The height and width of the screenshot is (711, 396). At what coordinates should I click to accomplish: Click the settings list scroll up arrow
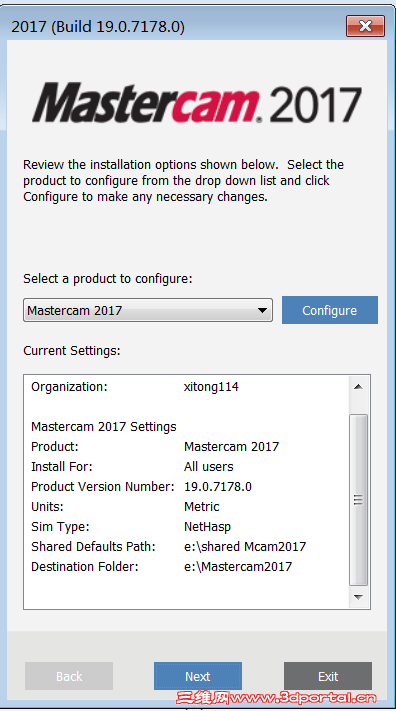click(x=358, y=387)
